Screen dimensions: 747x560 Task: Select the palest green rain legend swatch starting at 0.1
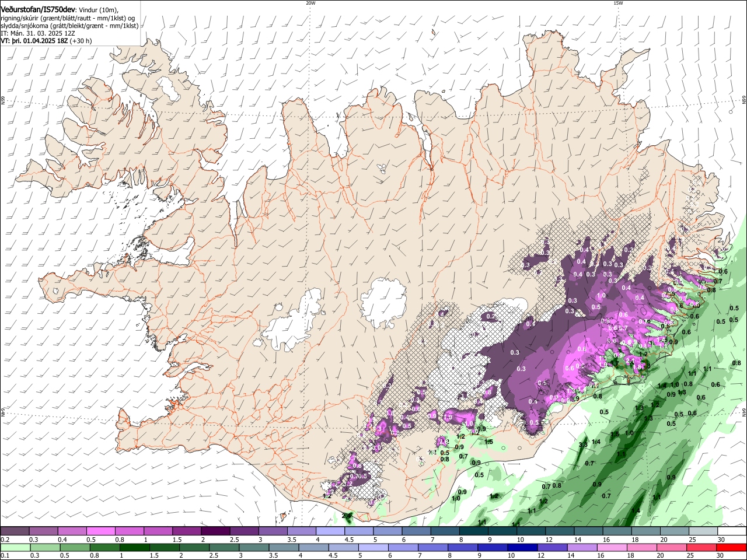(x=15, y=547)
